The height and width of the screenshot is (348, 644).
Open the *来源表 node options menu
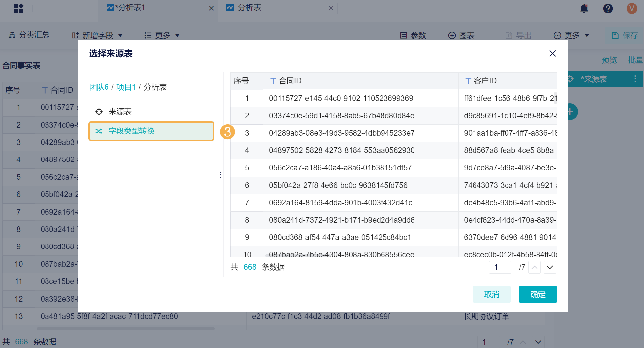pos(635,79)
